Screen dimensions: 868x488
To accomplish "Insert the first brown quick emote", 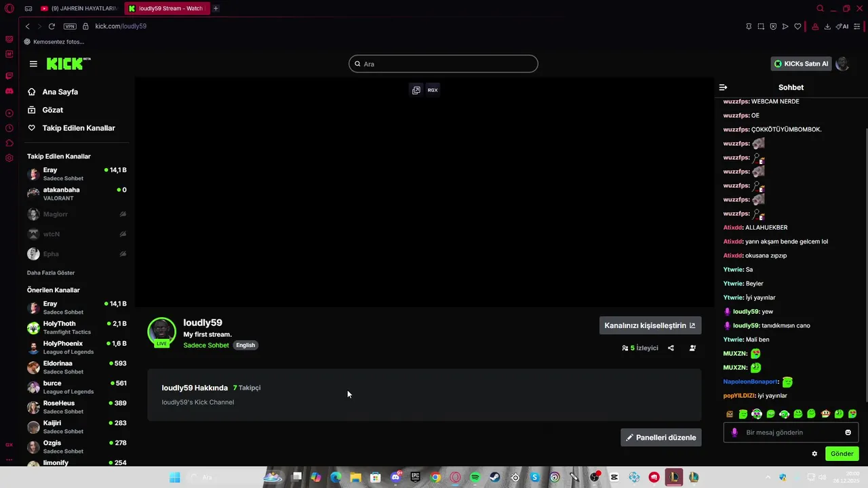I will tap(730, 414).
